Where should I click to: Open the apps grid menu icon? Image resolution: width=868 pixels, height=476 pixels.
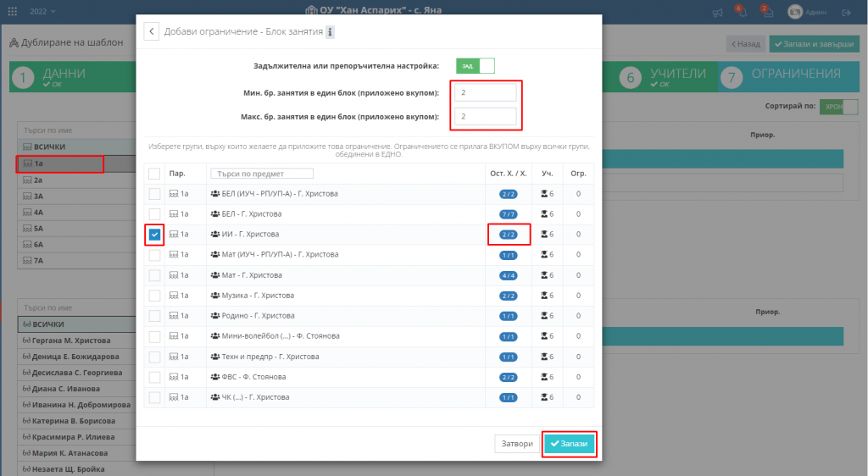(13, 12)
